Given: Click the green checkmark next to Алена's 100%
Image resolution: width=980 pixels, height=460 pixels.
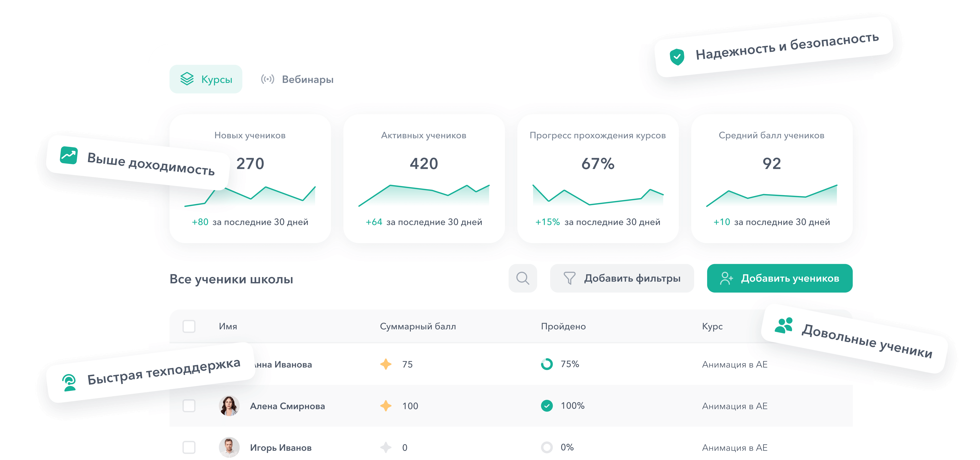Looking at the screenshot, I should pyautogui.click(x=547, y=406).
